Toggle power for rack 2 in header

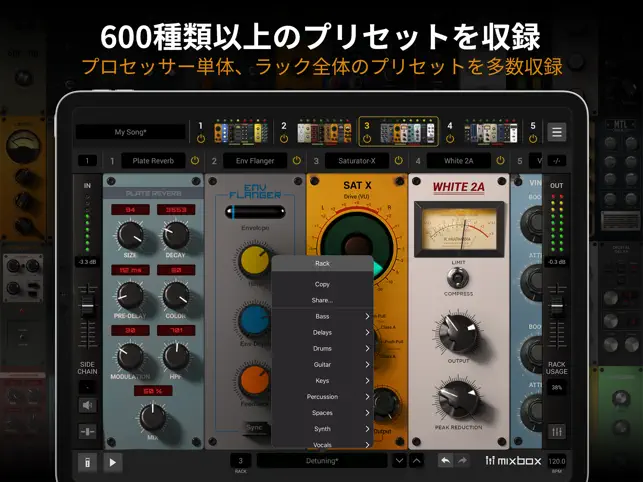click(284, 139)
